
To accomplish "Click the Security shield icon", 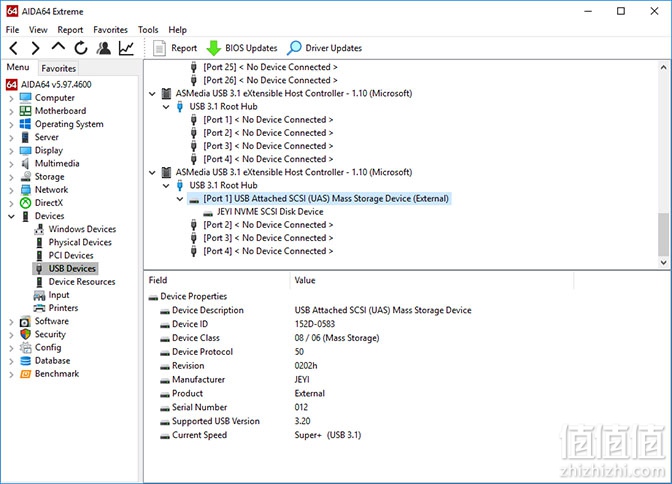I will 26,334.
